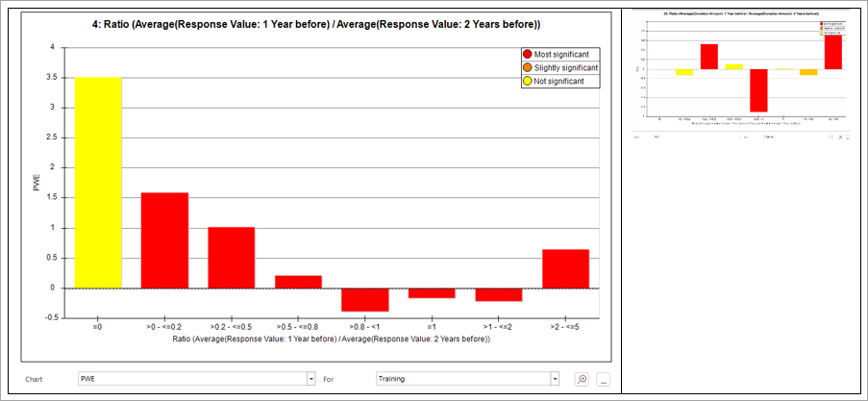Click the orange Slightly significant legend marker

click(527, 67)
